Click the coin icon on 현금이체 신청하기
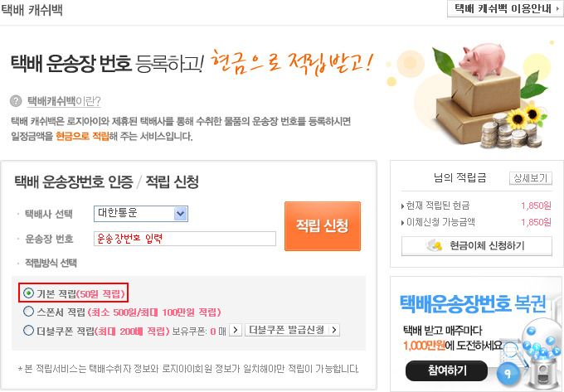The image size is (564, 392). tap(434, 245)
